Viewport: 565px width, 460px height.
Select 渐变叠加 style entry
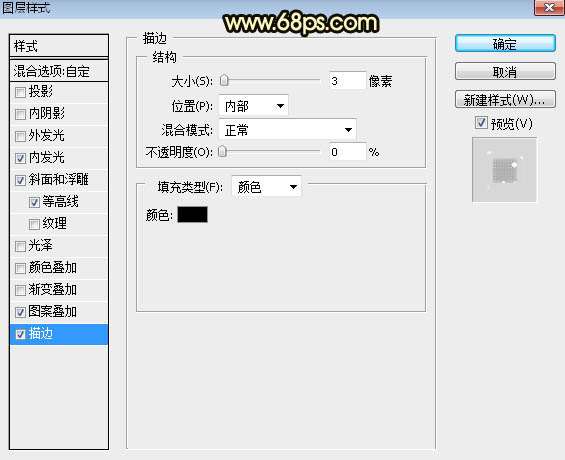point(59,290)
